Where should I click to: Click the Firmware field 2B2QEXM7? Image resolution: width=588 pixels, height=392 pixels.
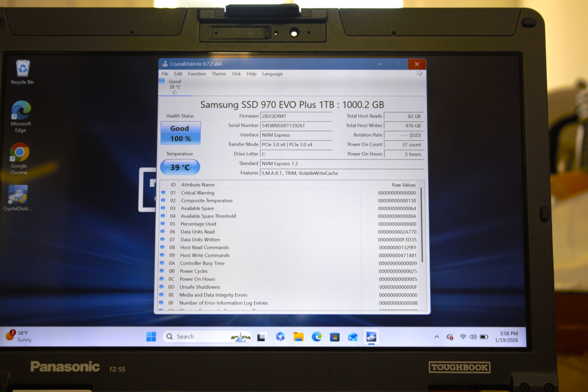click(x=296, y=116)
